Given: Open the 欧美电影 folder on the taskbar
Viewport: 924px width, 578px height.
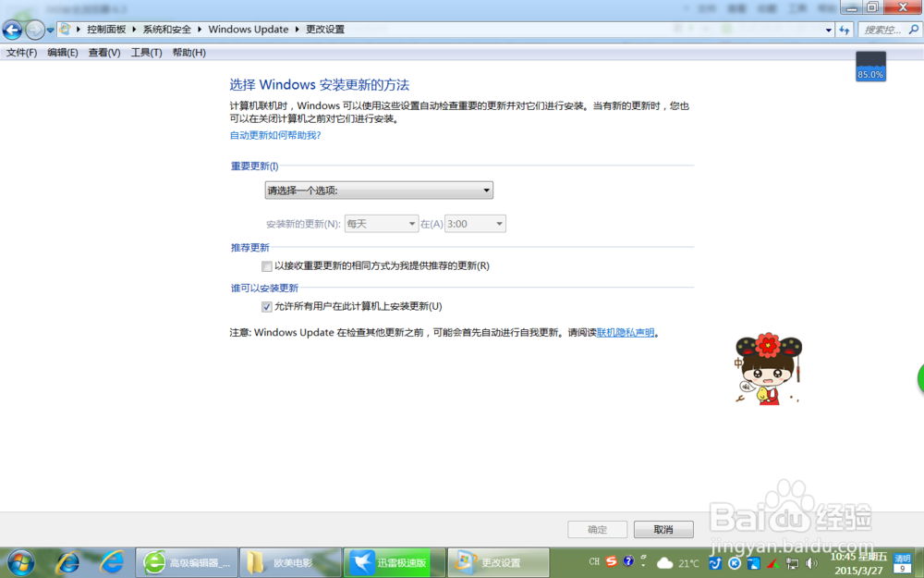Looking at the screenshot, I should pos(290,561).
